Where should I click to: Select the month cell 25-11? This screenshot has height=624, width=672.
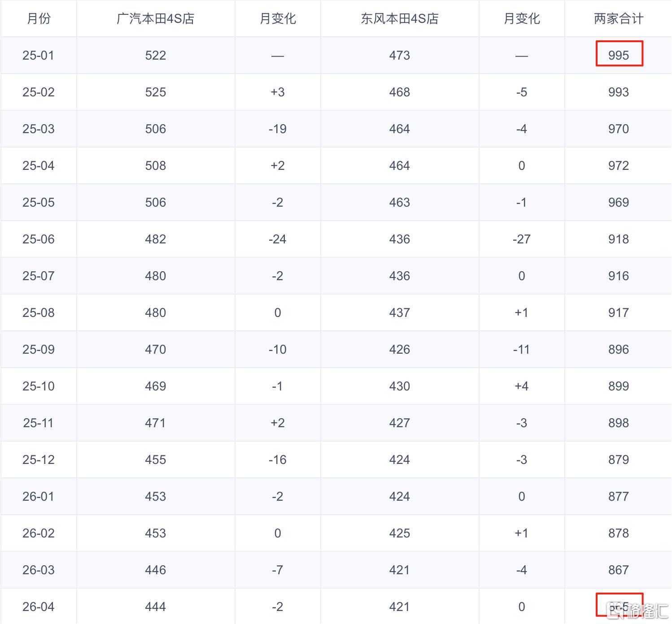click(x=39, y=423)
